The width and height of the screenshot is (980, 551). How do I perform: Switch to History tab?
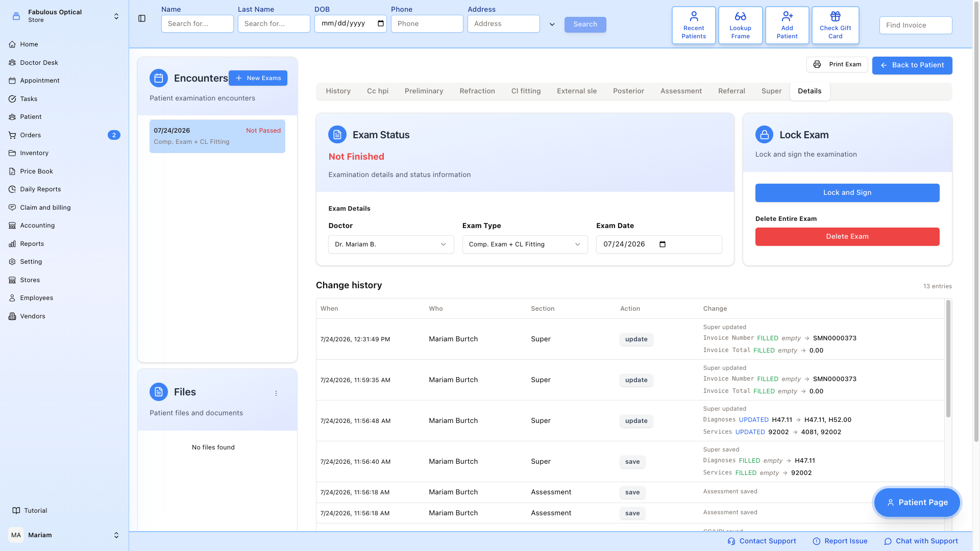click(338, 91)
